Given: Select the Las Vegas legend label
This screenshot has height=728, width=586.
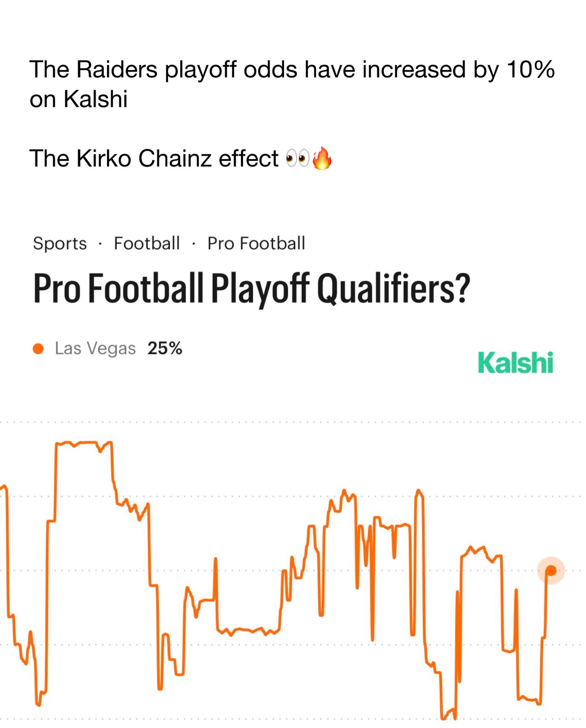Looking at the screenshot, I should 95,349.
